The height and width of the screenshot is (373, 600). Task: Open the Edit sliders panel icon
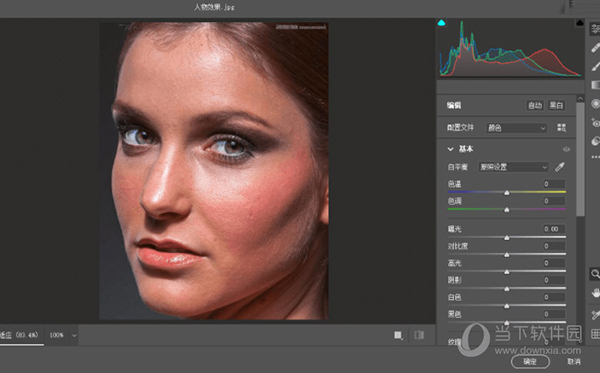click(595, 29)
